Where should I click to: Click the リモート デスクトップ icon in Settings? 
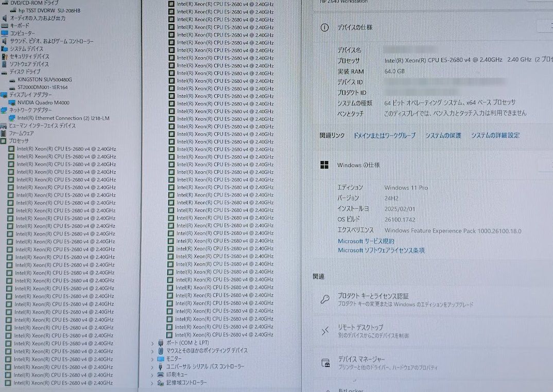point(325,331)
